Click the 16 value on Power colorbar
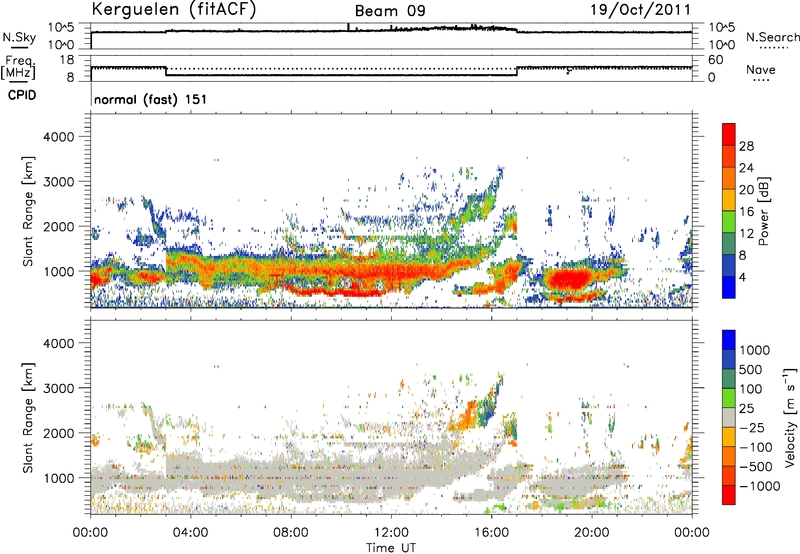 click(x=746, y=212)
